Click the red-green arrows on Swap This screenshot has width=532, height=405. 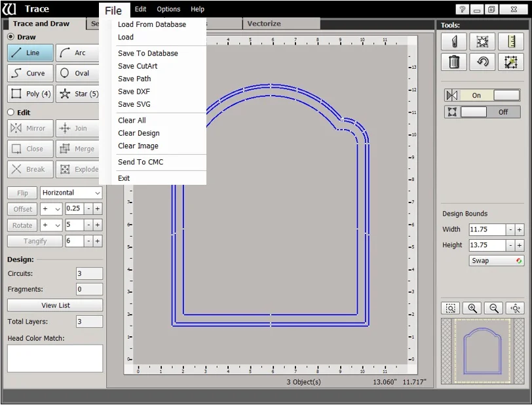519,261
